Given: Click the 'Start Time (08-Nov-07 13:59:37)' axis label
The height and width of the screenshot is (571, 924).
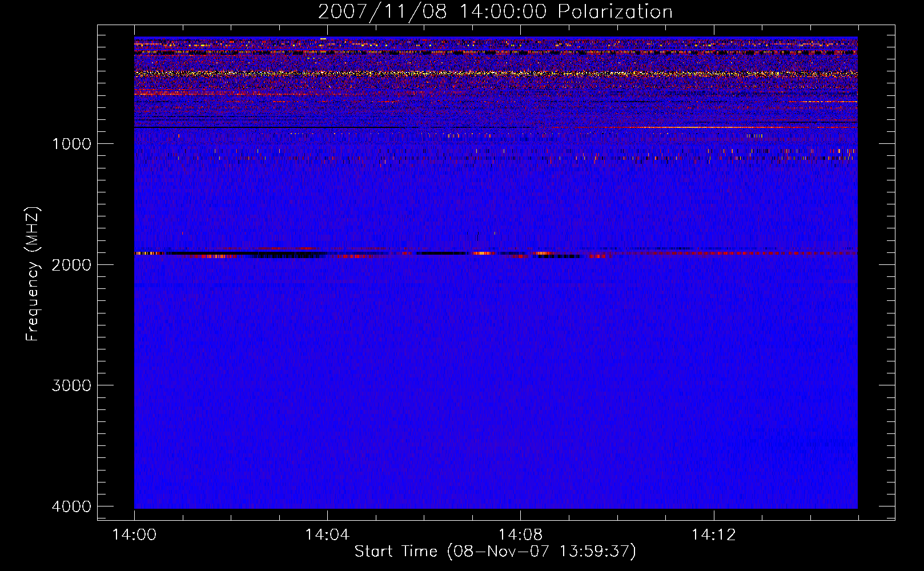Looking at the screenshot, I should 495,552.
